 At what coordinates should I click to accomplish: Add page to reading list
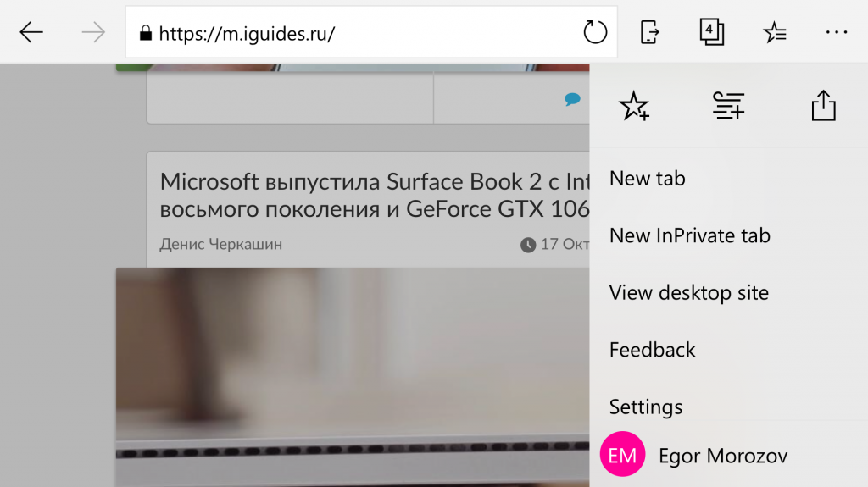click(729, 107)
